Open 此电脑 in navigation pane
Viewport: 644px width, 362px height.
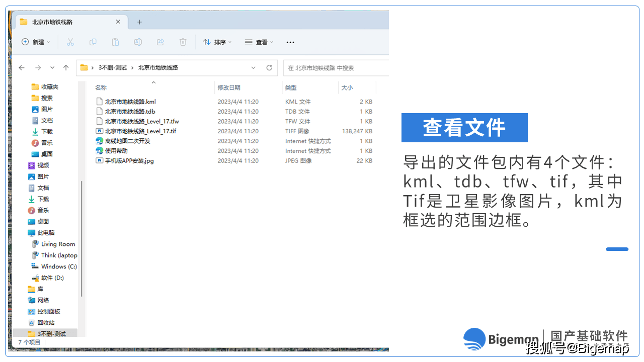tap(46, 233)
